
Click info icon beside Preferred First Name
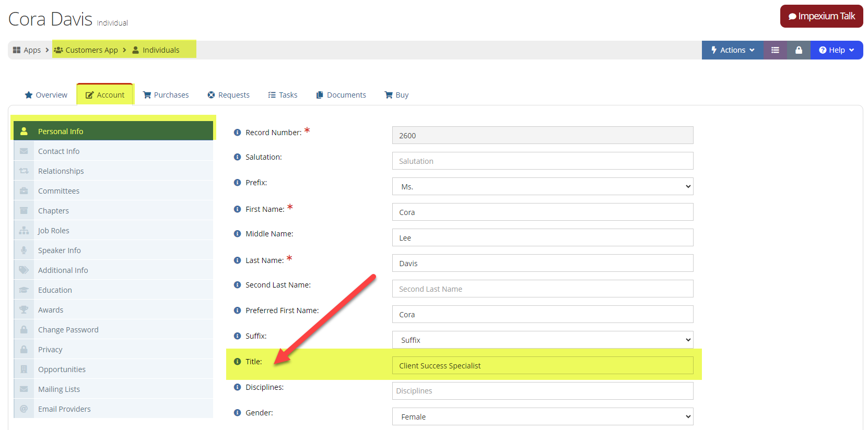point(237,310)
